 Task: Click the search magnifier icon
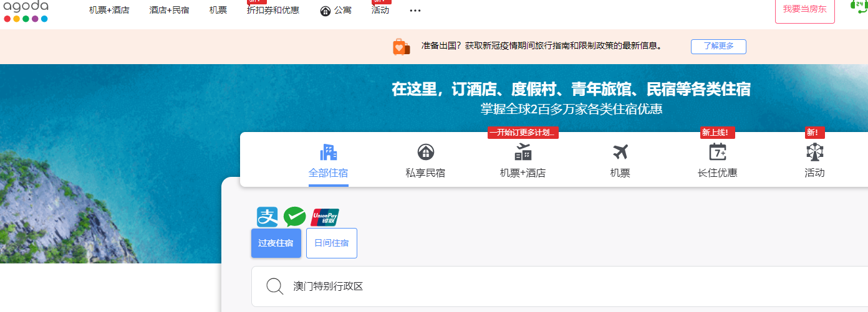pos(275,286)
